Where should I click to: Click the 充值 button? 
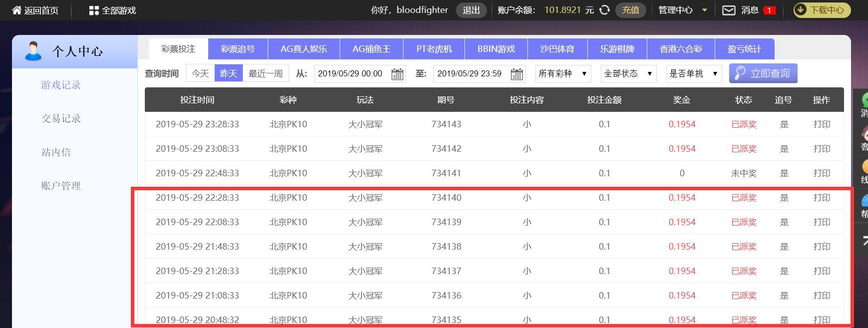pyautogui.click(x=631, y=10)
